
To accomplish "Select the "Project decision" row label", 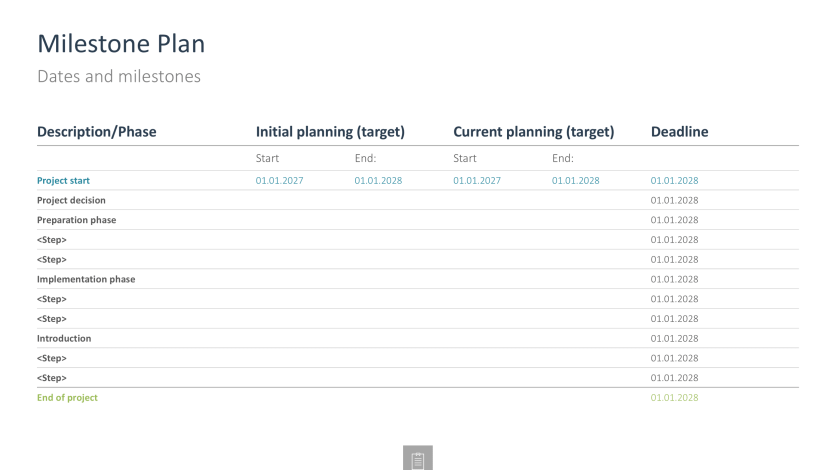I will 71,200.
